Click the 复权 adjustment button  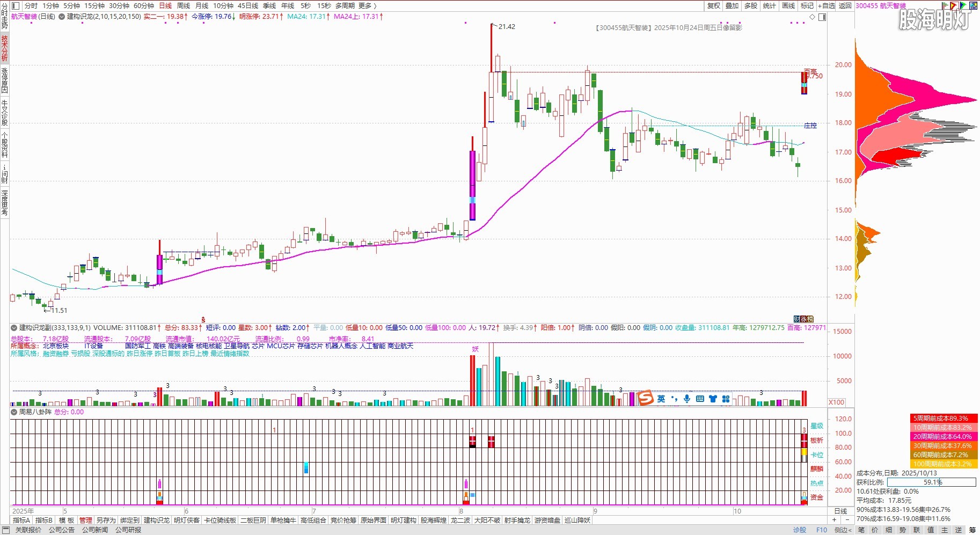point(713,5)
